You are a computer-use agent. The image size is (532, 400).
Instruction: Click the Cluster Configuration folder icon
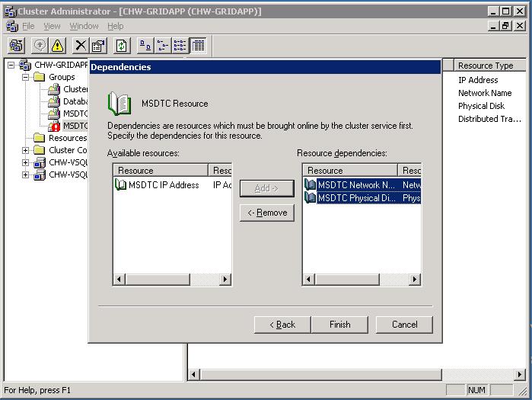(40, 150)
